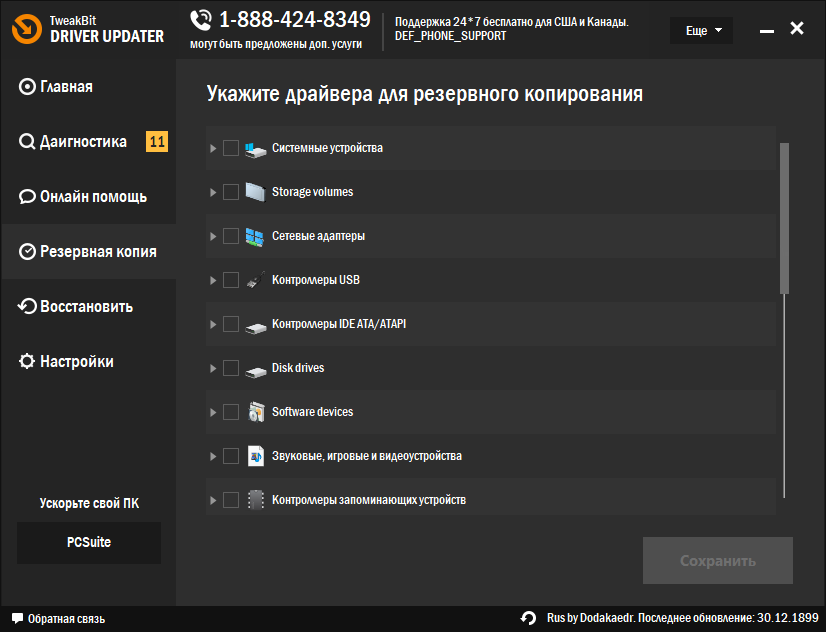Expand the Контроллеры USB group
Viewport: 826px width, 632px height.
pos(213,280)
